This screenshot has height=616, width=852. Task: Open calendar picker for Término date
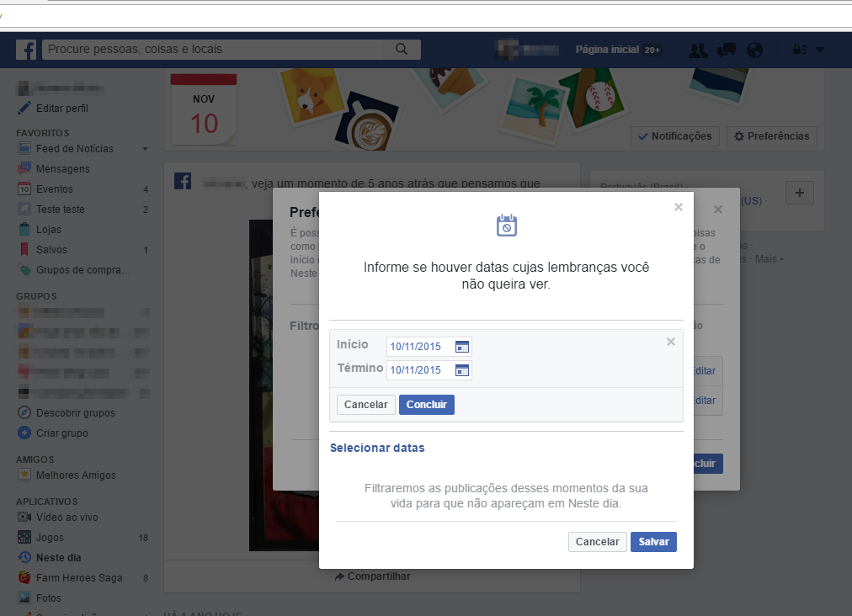pyautogui.click(x=461, y=370)
